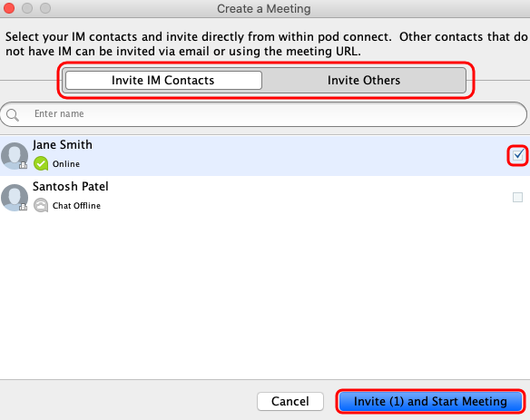The width and height of the screenshot is (530, 420).
Task: Select the Santosh Patel contact name
Action: tap(71, 186)
